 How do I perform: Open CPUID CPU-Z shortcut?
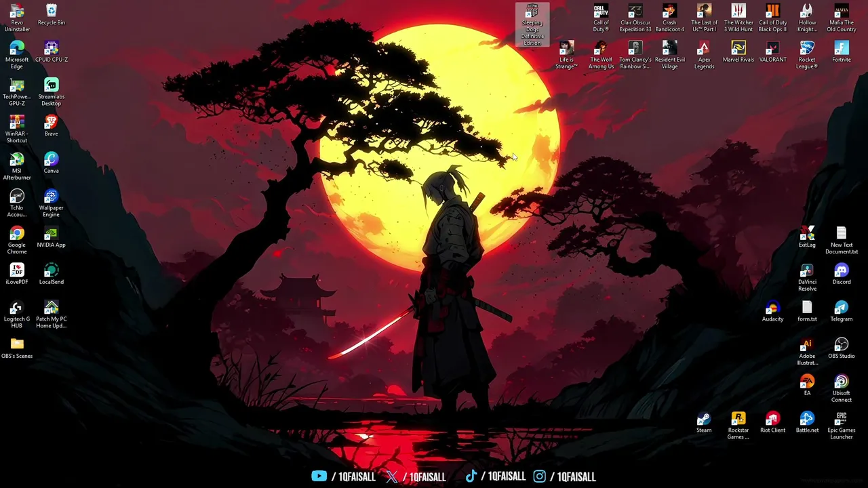(x=52, y=52)
